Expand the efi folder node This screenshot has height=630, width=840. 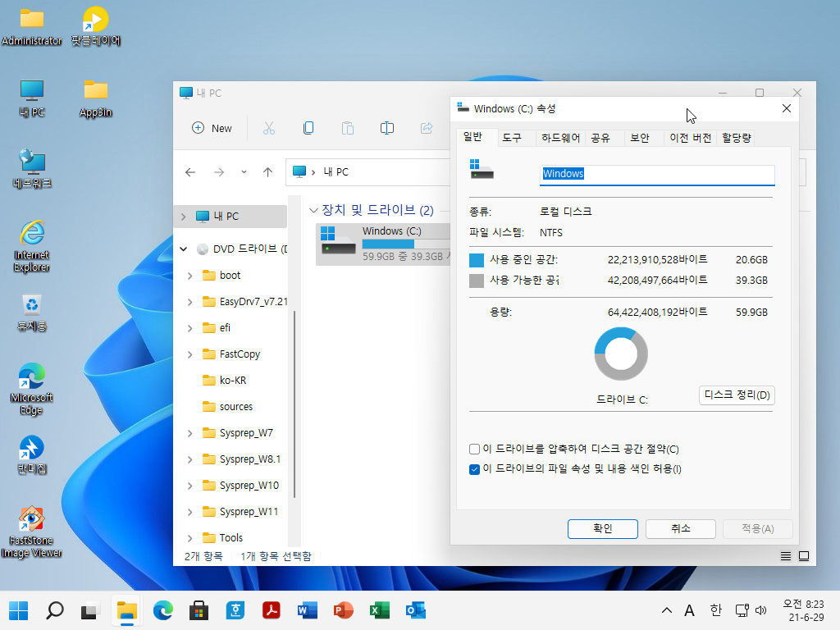point(189,328)
